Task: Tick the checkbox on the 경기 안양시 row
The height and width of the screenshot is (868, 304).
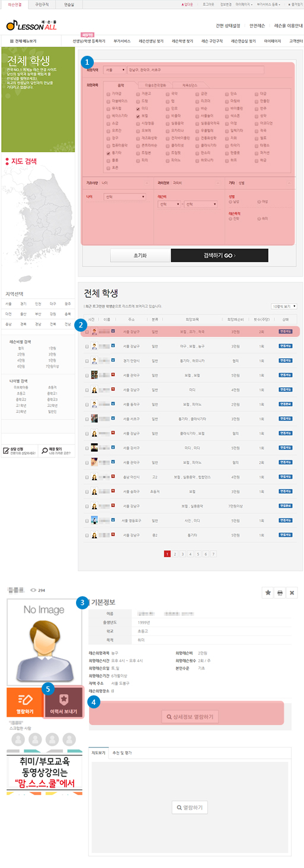Action: coord(87,360)
